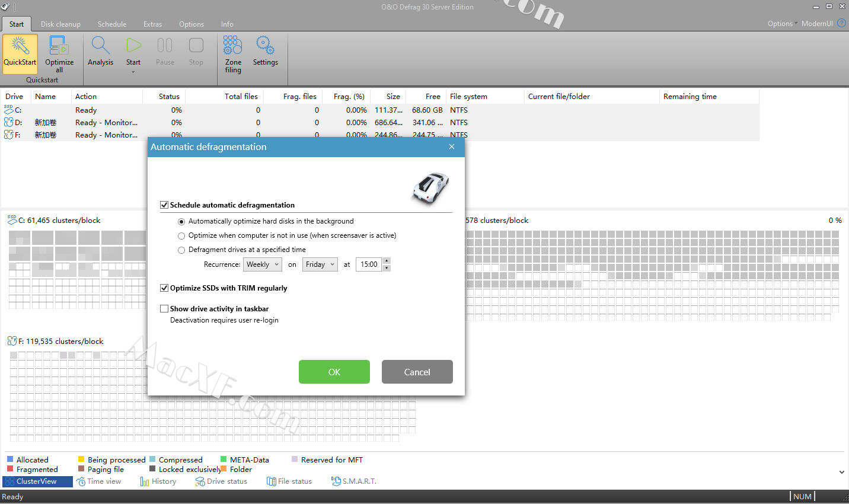Switch to S.M.A.R.T. view
The height and width of the screenshot is (504, 849).
(354, 481)
